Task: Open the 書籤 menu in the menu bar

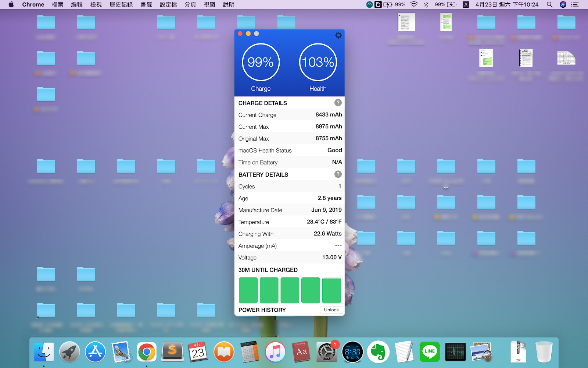Action: click(146, 4)
